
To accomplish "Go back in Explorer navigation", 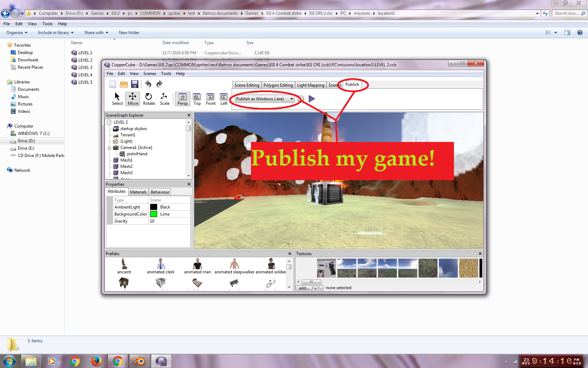I will pos(5,13).
